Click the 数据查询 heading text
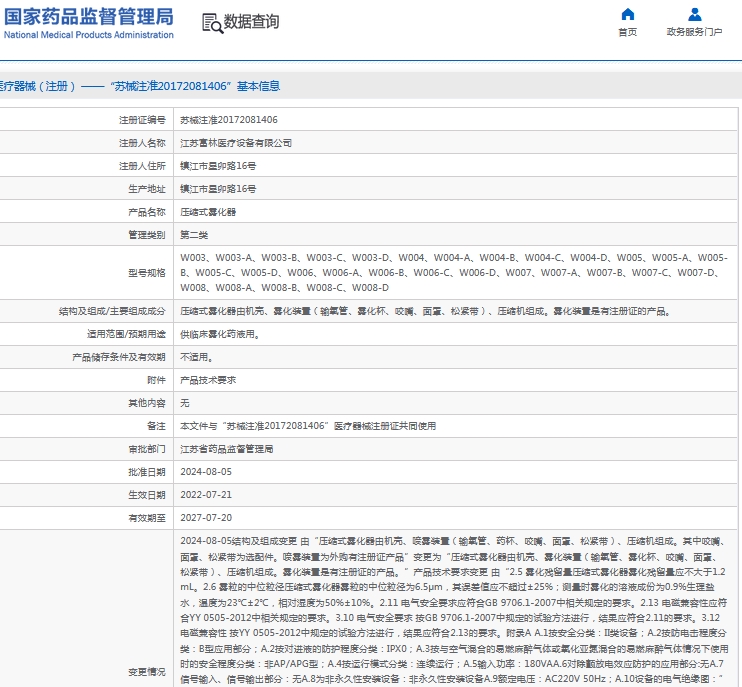The image size is (742, 687). click(251, 22)
